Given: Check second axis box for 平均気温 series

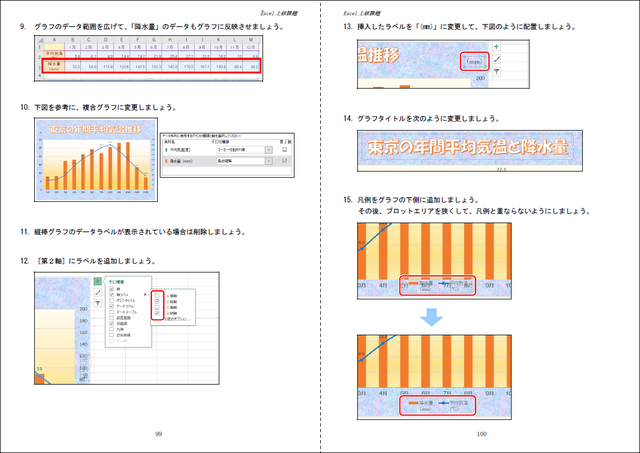Looking at the screenshot, I should (284, 150).
